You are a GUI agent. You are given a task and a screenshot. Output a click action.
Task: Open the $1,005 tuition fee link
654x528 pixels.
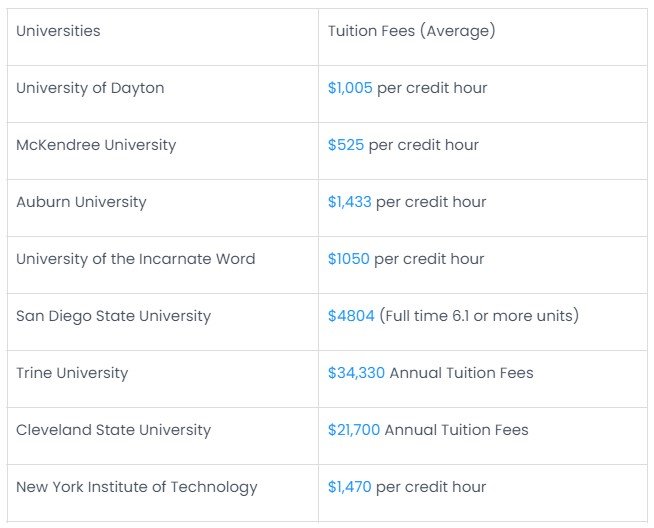(x=350, y=88)
